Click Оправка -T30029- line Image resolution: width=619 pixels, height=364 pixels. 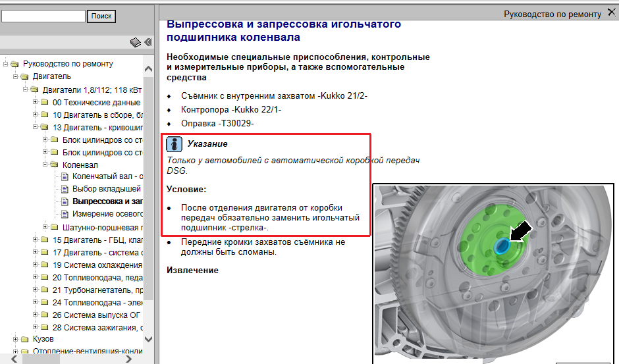pos(217,124)
